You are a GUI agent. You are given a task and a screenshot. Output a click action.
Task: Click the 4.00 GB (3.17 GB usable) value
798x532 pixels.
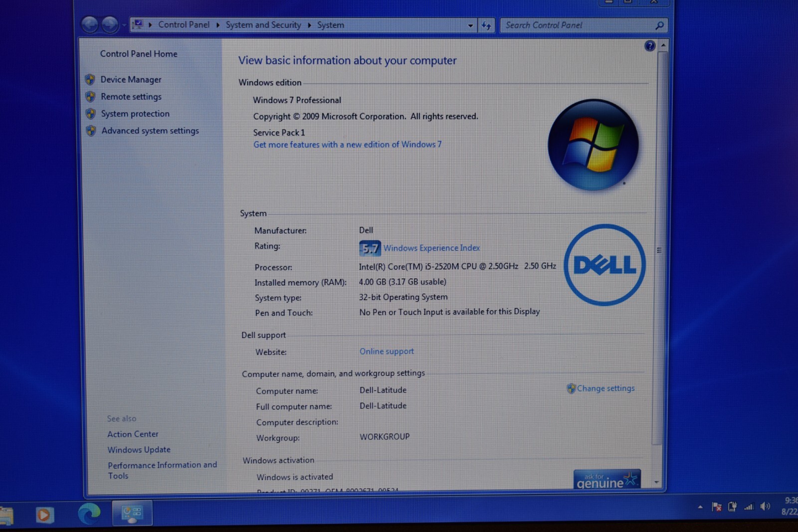pyautogui.click(x=402, y=282)
